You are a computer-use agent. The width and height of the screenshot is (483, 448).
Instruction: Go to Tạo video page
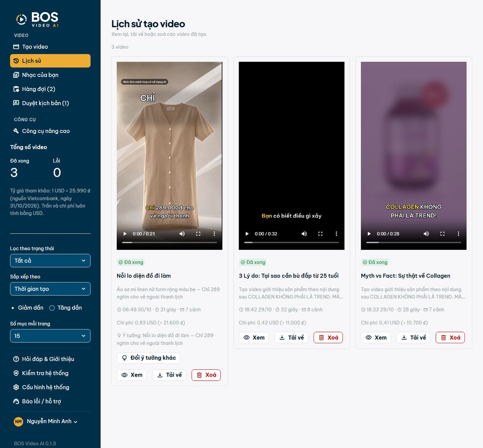point(50,47)
